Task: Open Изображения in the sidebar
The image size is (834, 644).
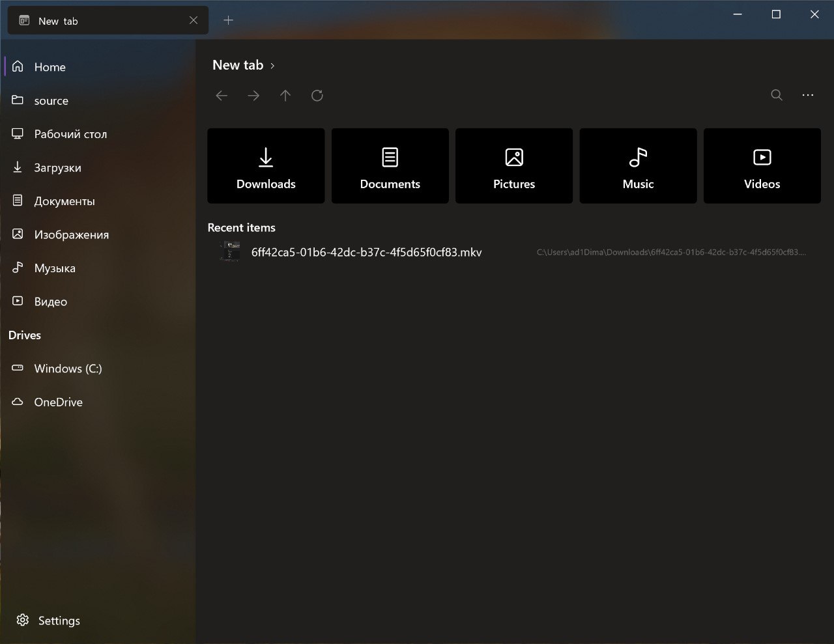Action: pyautogui.click(x=98, y=234)
